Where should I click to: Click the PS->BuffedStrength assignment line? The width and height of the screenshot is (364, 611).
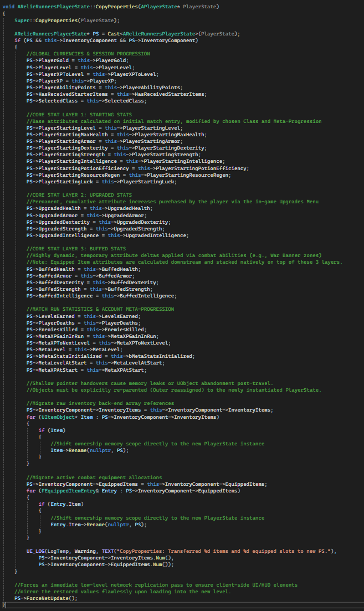click(x=90, y=289)
